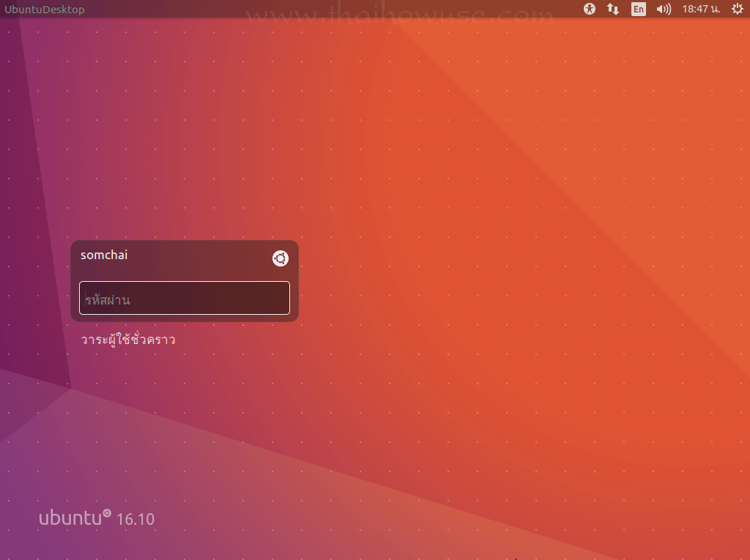Focus the password field for somchai

185,298
